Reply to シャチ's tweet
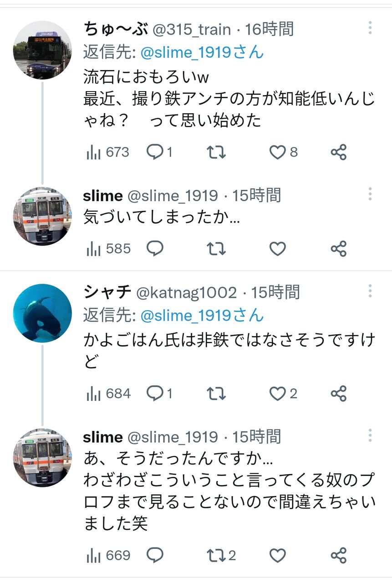This screenshot has width=392, height=583. 155,394
